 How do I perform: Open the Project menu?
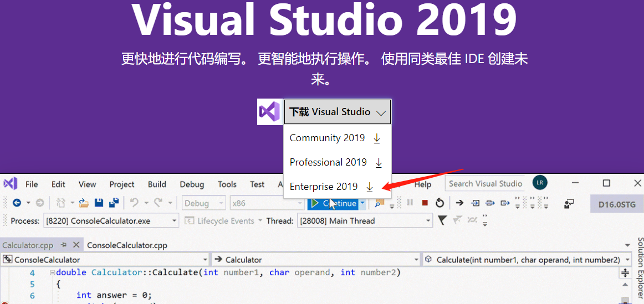pos(122,184)
